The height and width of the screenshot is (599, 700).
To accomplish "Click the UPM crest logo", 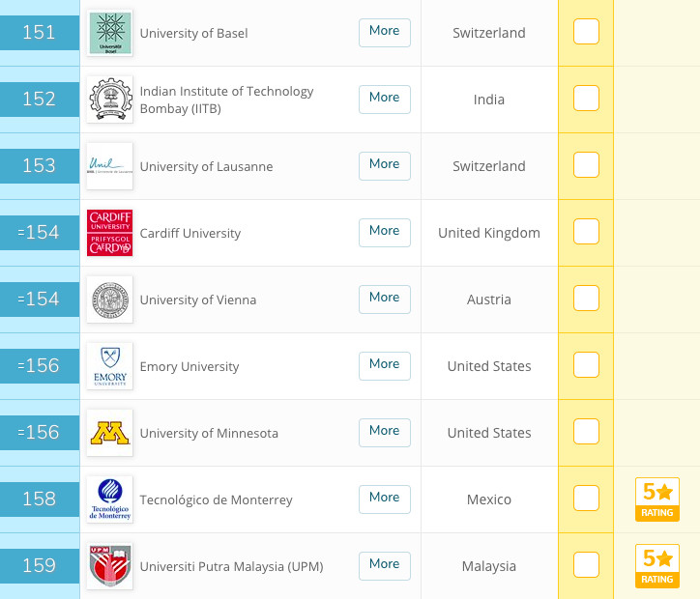I will pyautogui.click(x=110, y=566).
